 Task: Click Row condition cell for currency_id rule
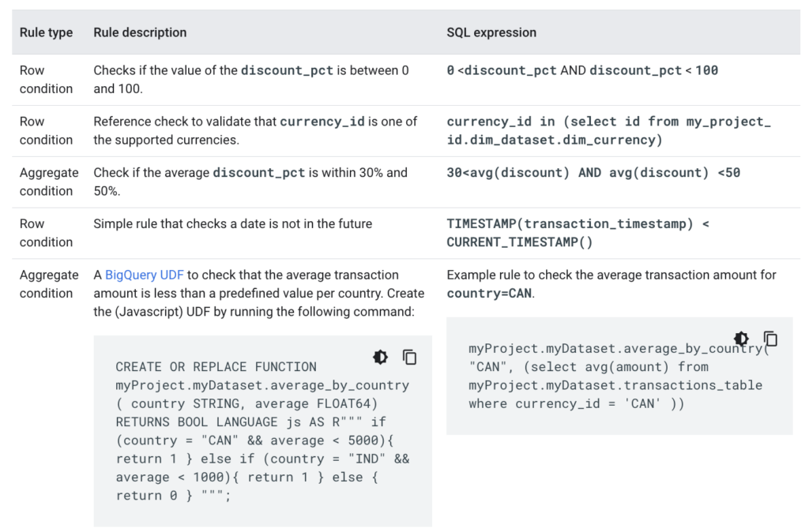pos(46,130)
